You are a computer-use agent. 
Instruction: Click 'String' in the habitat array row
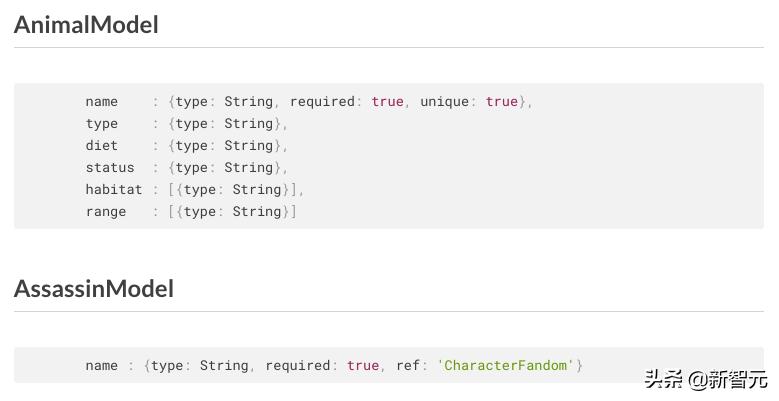click(x=257, y=190)
